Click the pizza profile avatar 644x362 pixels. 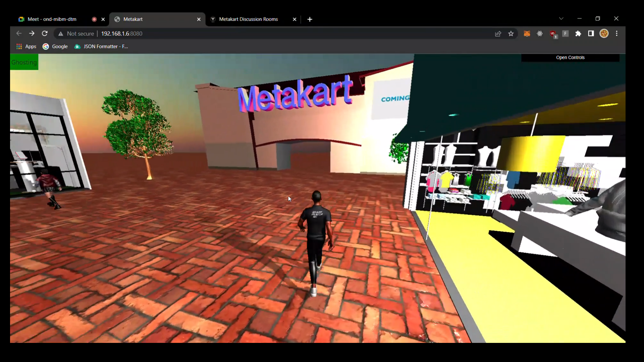tap(604, 34)
